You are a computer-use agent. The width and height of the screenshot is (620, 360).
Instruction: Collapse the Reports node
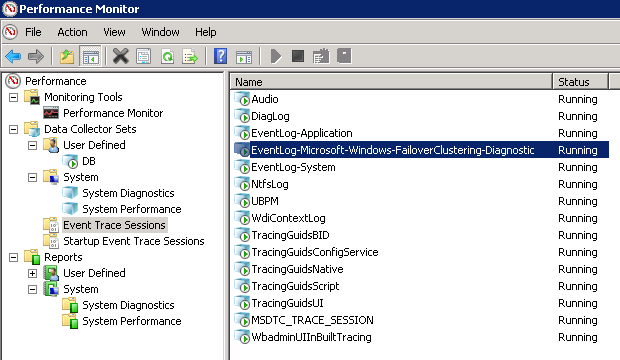tap(13, 258)
